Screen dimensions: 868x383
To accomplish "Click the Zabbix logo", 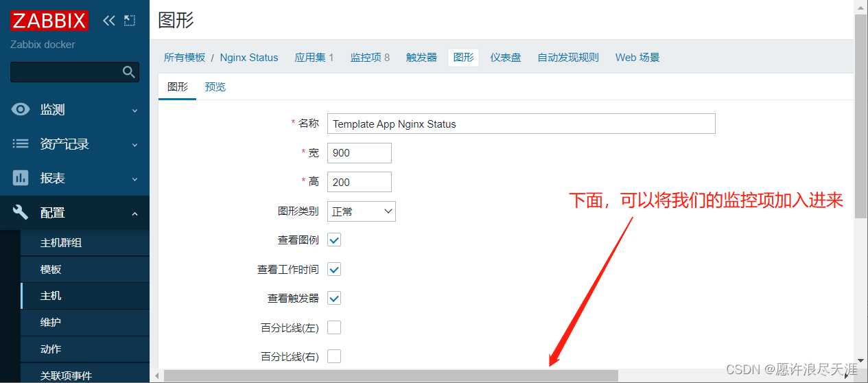I will click(x=49, y=21).
